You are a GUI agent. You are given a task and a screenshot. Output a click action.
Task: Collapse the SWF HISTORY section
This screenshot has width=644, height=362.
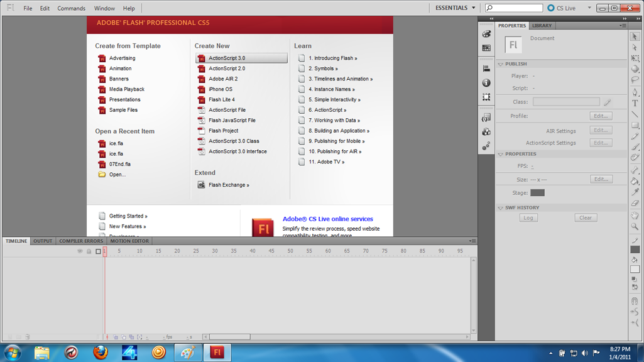point(501,208)
